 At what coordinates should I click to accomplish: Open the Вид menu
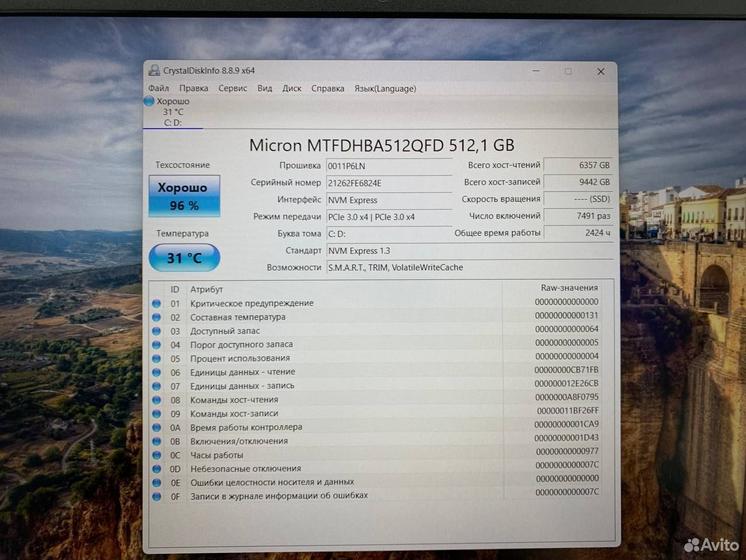265,88
